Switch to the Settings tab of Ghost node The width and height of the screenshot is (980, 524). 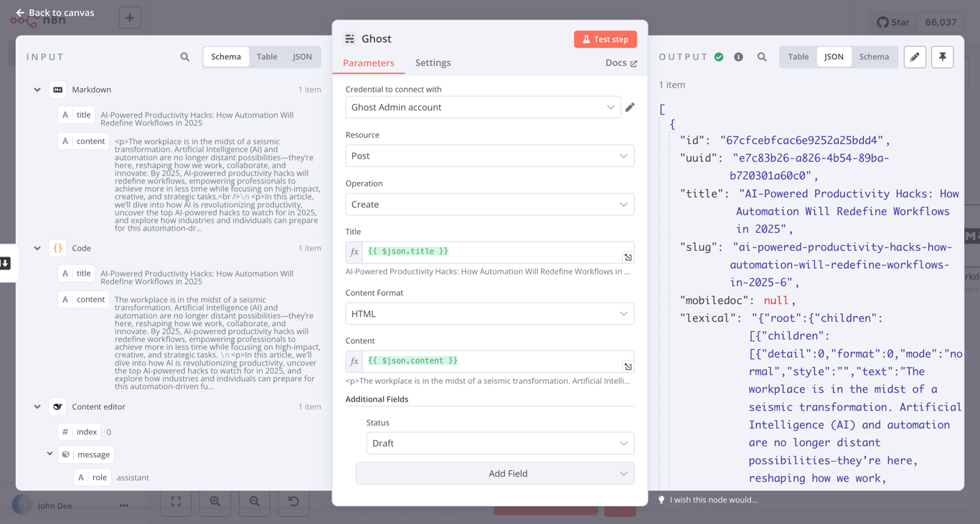(x=433, y=62)
